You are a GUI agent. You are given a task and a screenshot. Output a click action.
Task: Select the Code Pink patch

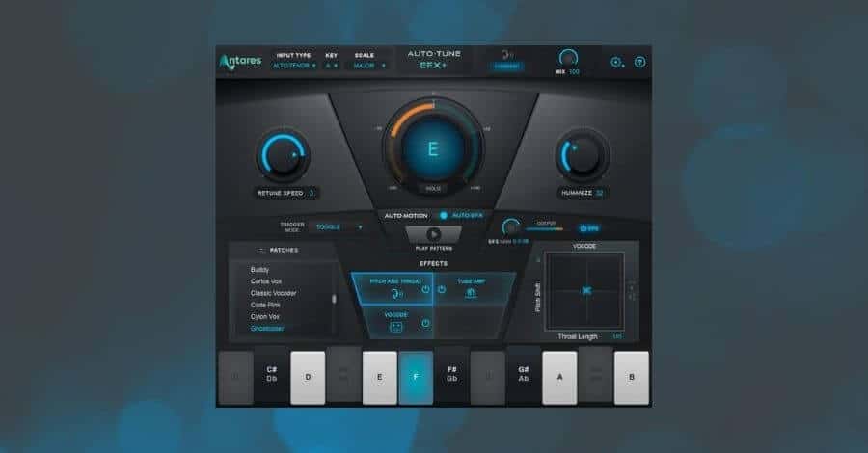click(x=265, y=305)
